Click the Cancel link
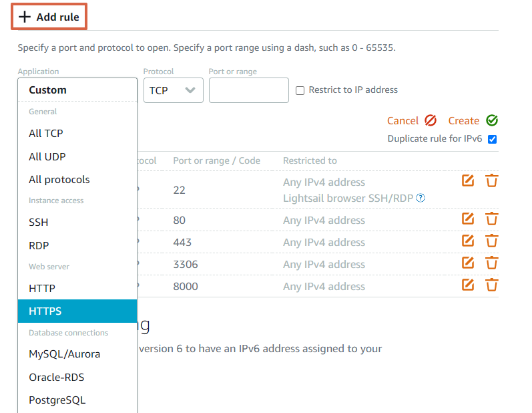 point(403,120)
